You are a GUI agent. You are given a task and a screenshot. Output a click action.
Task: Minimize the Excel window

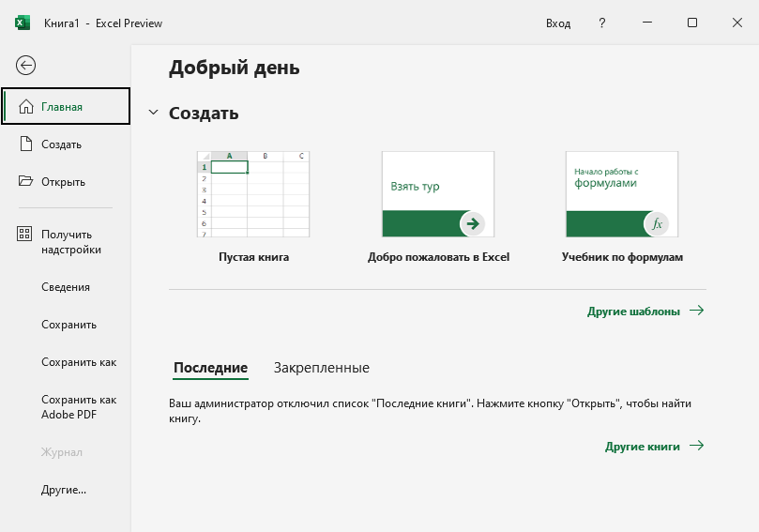[x=647, y=23]
